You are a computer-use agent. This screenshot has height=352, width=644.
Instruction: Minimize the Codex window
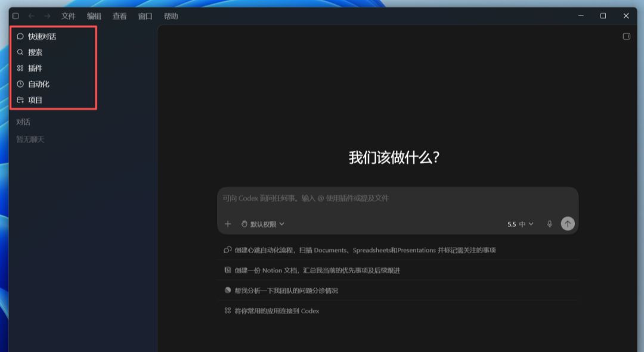(581, 16)
